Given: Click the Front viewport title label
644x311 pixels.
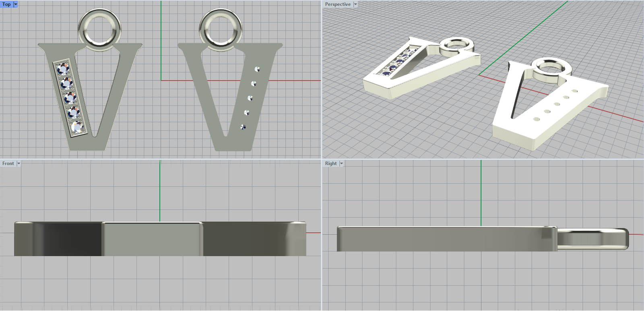Looking at the screenshot, I should 8,164.
